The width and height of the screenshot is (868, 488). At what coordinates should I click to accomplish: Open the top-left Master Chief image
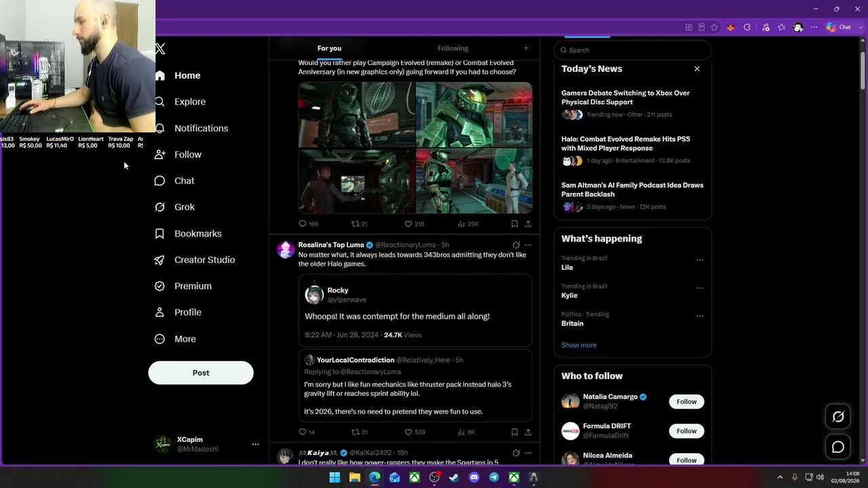point(357,115)
